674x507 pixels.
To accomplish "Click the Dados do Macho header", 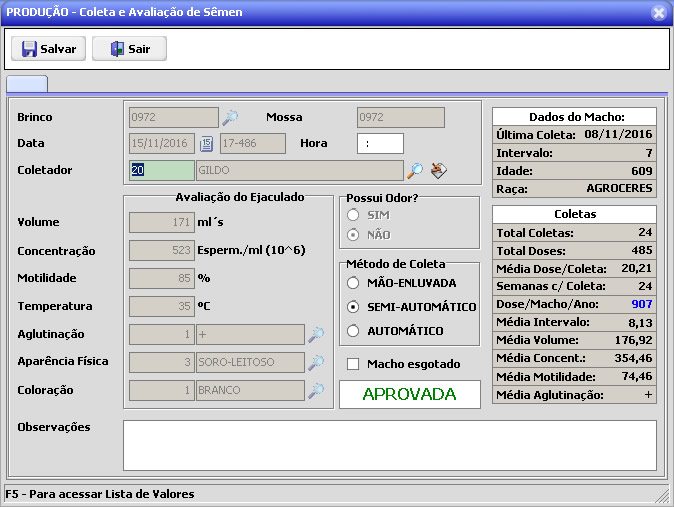I will tap(574, 117).
